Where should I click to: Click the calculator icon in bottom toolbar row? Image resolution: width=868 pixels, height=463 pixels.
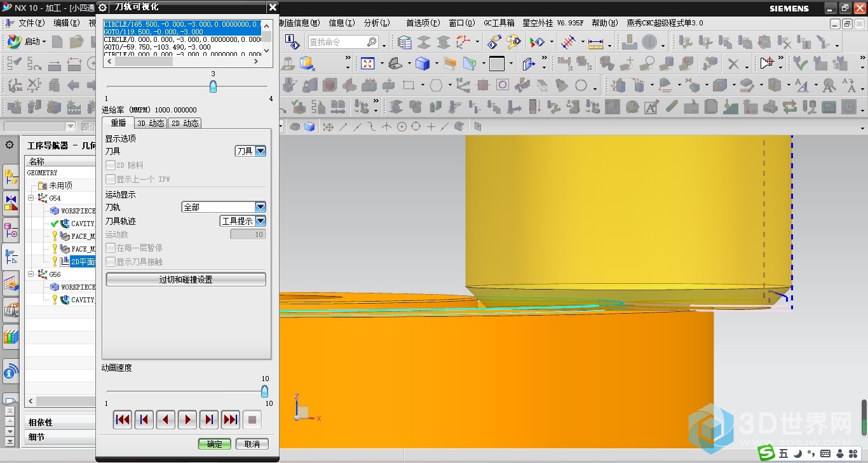click(x=829, y=107)
